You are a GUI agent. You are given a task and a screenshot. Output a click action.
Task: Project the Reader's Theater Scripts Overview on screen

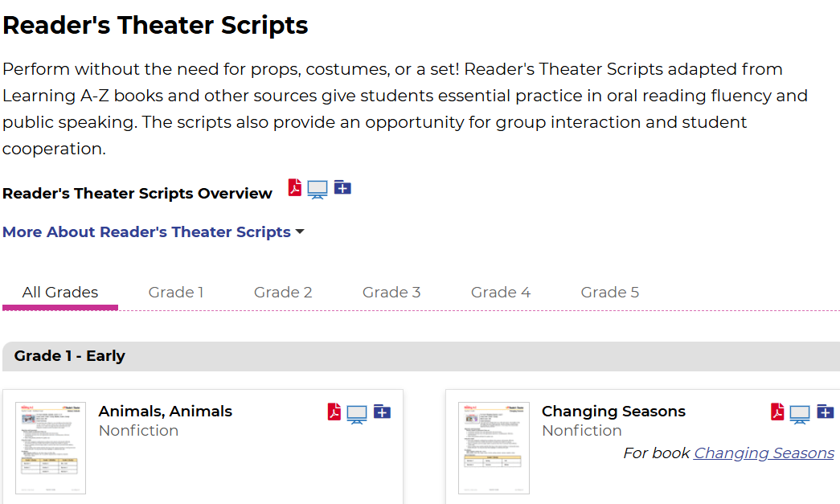pyautogui.click(x=318, y=190)
